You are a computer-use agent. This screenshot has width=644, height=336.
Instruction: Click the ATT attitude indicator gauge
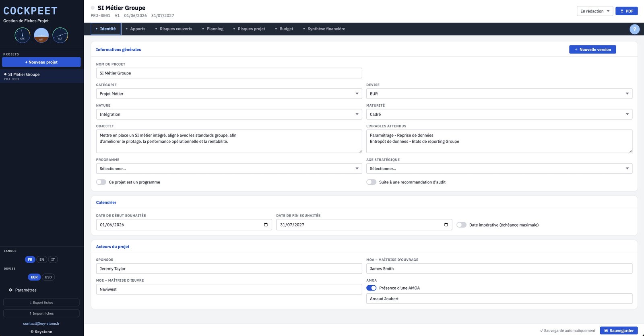(41, 35)
